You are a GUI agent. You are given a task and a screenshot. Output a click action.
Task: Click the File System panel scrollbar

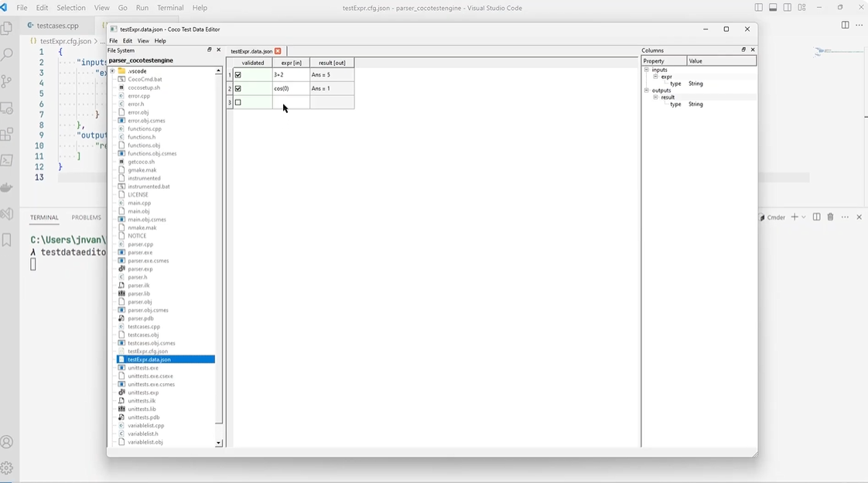[219, 232]
